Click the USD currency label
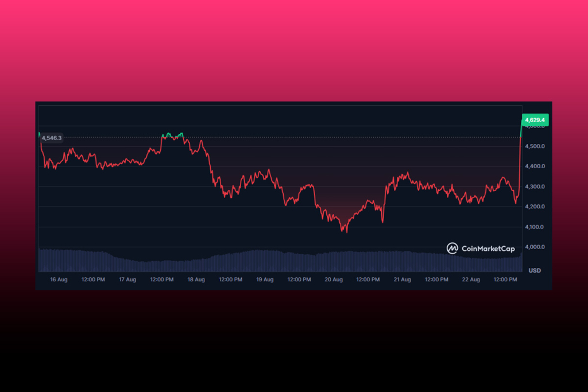This screenshot has width=588, height=392. (x=534, y=270)
